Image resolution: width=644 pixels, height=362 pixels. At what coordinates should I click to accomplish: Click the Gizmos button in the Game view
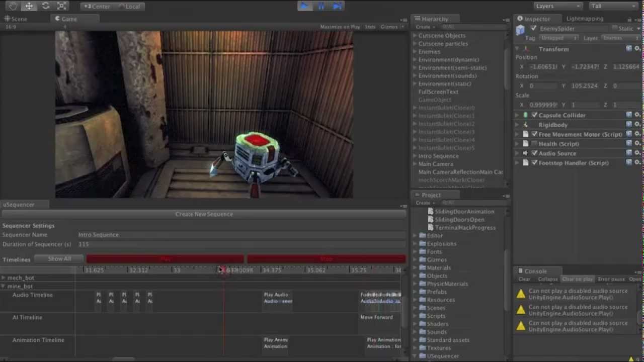tap(389, 27)
